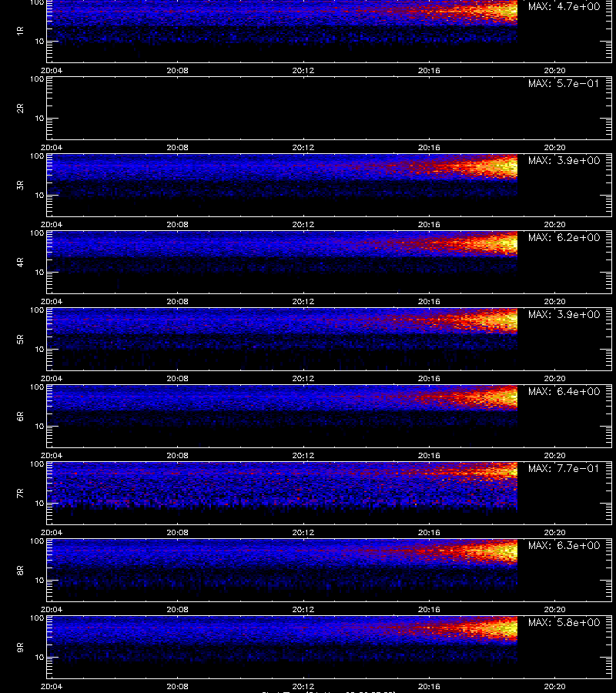Select the 6R panel axis label
Viewport: 616px width, 693px height.
pyautogui.click(x=20, y=416)
